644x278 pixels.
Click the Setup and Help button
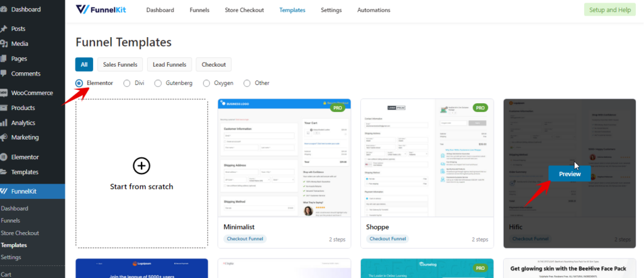click(x=610, y=10)
